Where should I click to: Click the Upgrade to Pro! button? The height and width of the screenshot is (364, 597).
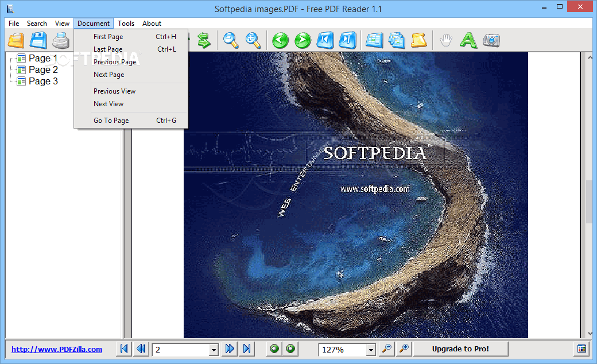tap(460, 348)
